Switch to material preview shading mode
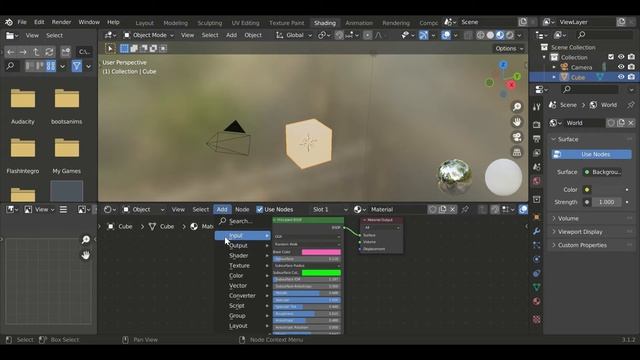The width and height of the screenshot is (640, 360). [500, 36]
